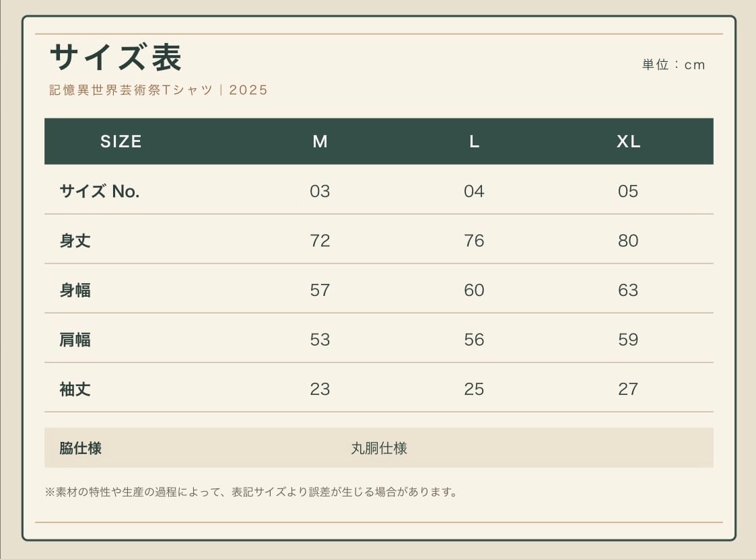Select the XL size column header
The width and height of the screenshot is (756, 559).
coord(628,141)
